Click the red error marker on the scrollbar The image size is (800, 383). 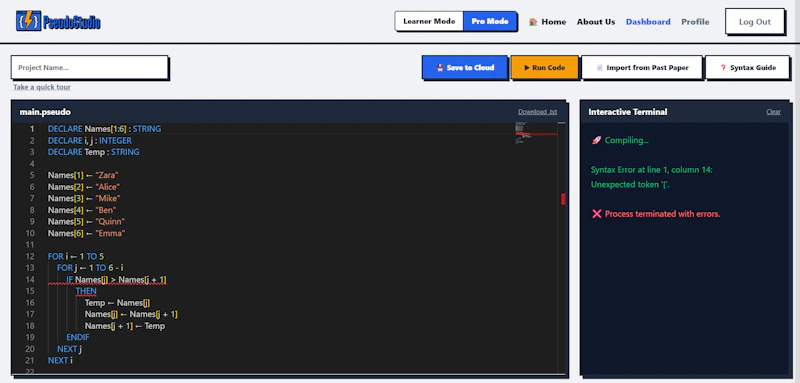coord(563,199)
